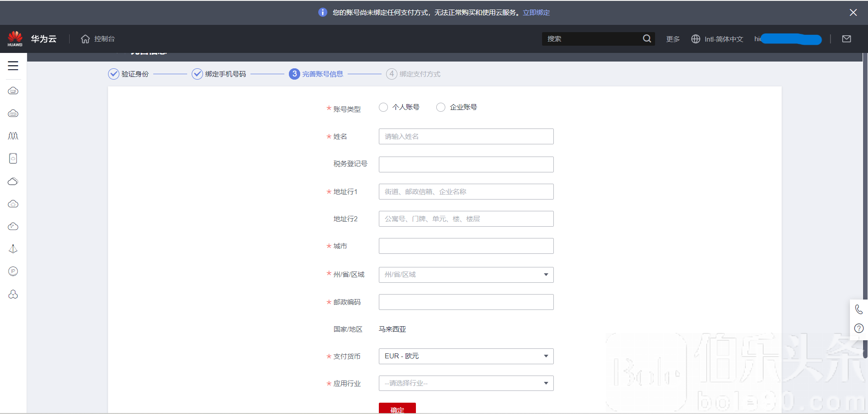Open the 更多 menu in header

click(673, 39)
